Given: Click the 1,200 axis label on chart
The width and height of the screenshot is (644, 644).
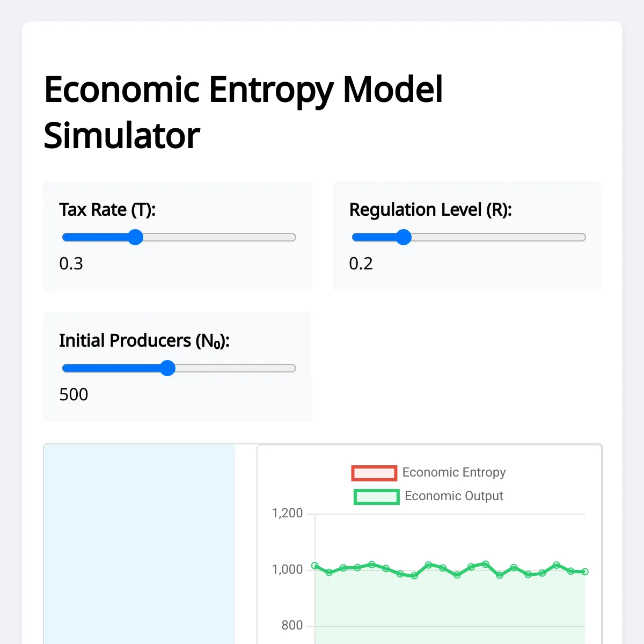Looking at the screenshot, I should (x=288, y=514).
